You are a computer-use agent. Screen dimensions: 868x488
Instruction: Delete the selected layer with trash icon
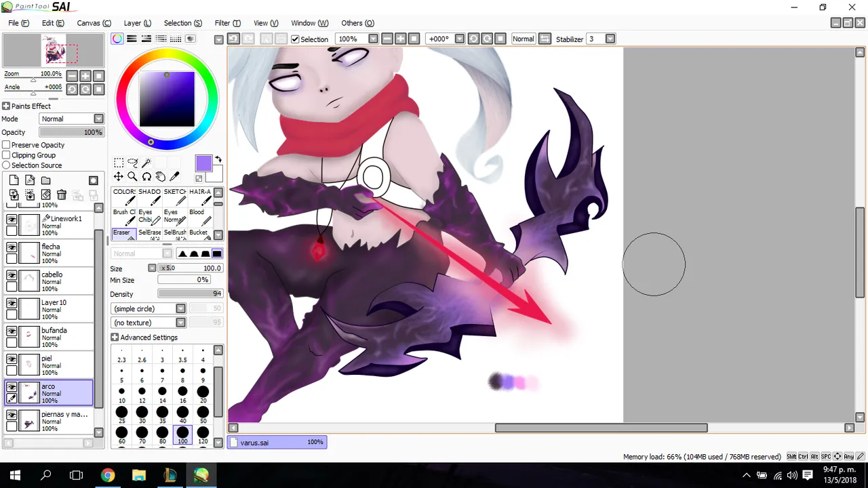(x=61, y=195)
